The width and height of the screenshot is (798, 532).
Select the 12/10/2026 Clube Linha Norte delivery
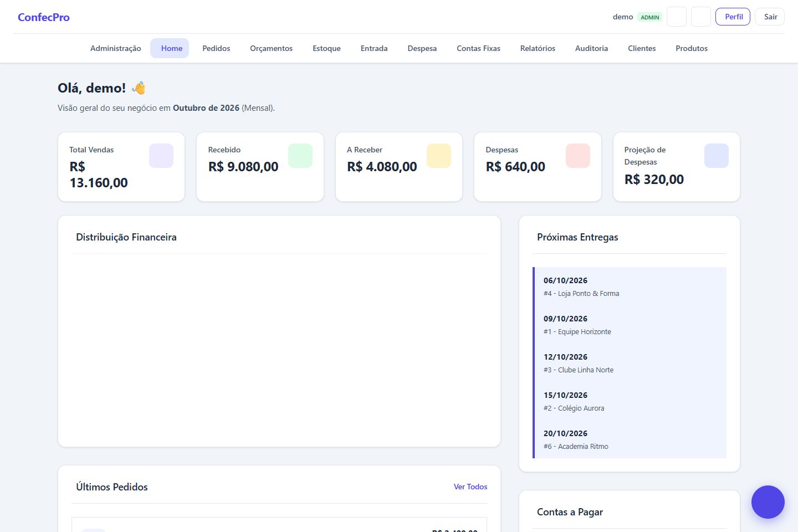point(630,363)
